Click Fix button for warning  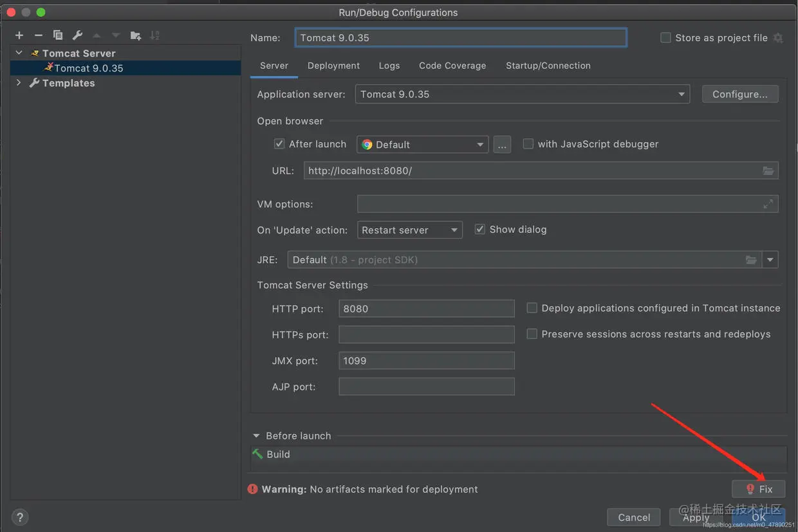[x=759, y=489]
